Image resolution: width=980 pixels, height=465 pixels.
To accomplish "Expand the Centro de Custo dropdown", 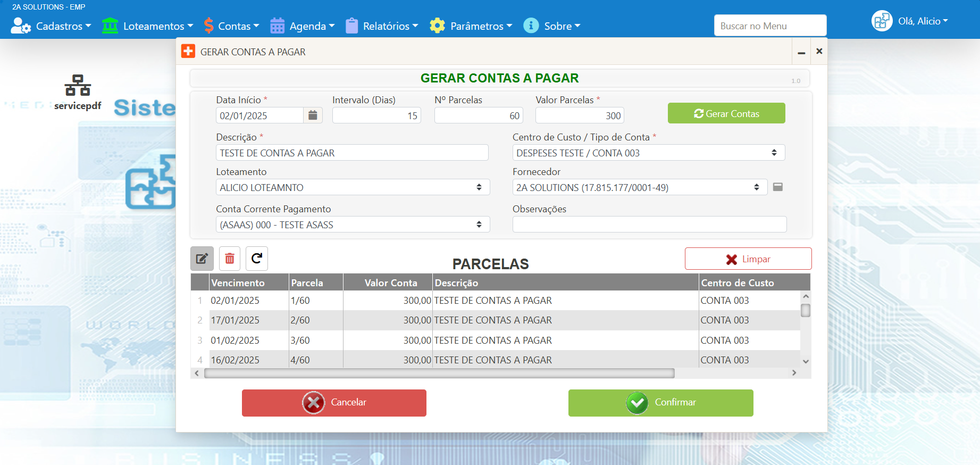I will pos(648,153).
